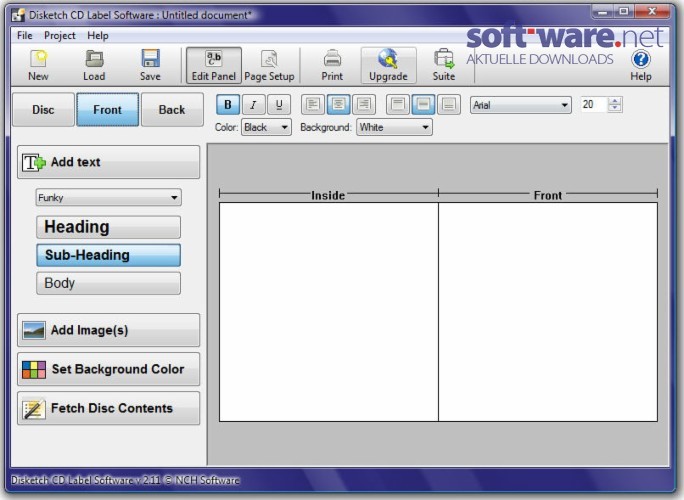Switch to the Front tab
The image size is (684, 500).
pos(108,110)
